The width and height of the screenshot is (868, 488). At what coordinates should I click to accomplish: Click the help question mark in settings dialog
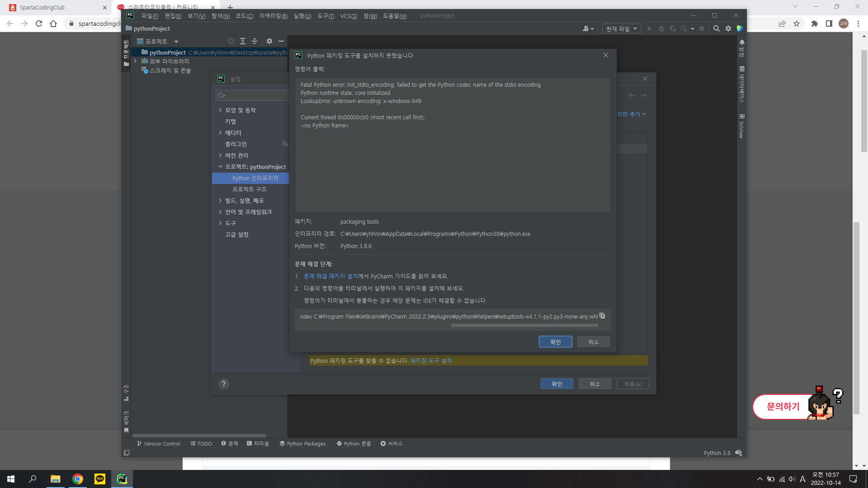click(224, 384)
